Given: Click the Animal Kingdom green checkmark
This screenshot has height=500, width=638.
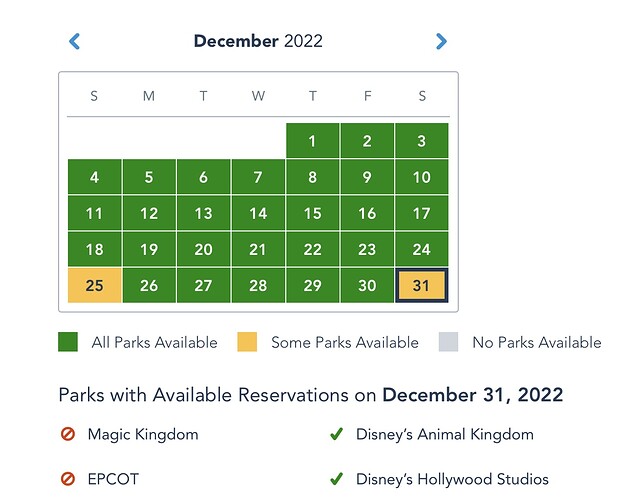Looking at the screenshot, I should click(336, 434).
